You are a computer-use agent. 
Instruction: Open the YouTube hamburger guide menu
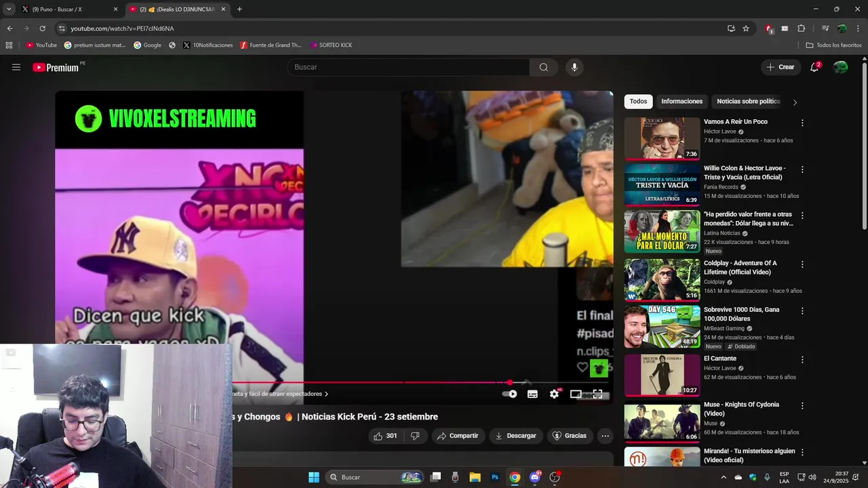[16, 67]
